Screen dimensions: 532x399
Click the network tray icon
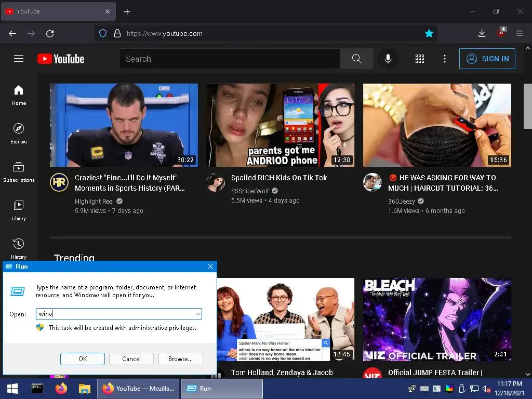(x=474, y=389)
